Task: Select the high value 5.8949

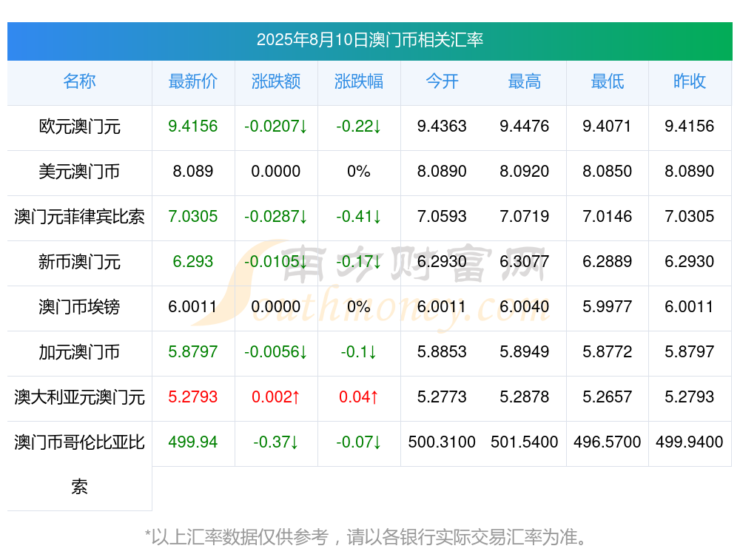Action: 525,351
